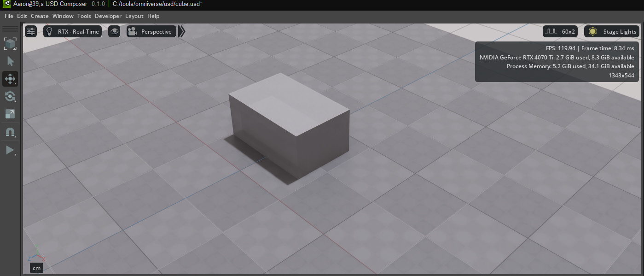Expand the chevron next to Perspective

click(182, 31)
